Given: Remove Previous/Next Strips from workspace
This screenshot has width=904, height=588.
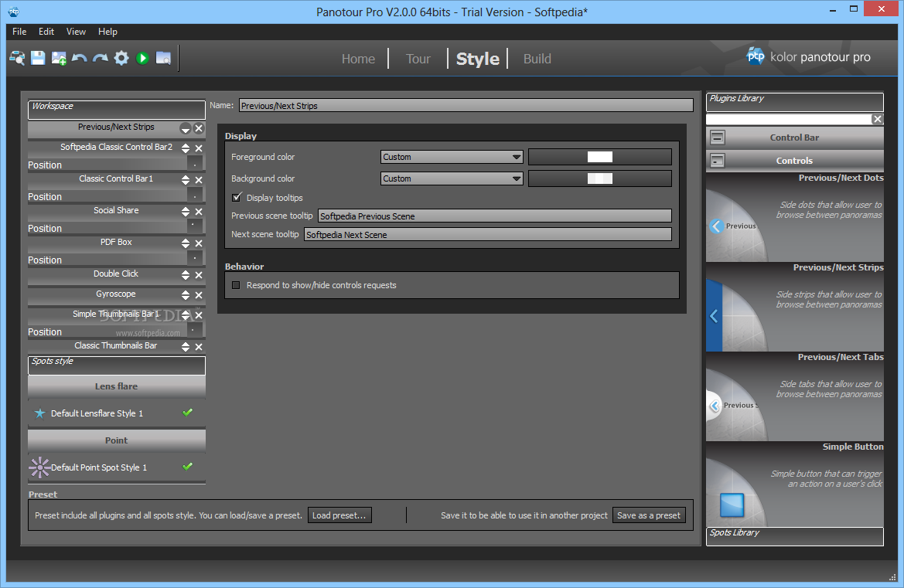Looking at the screenshot, I should pos(199,128).
